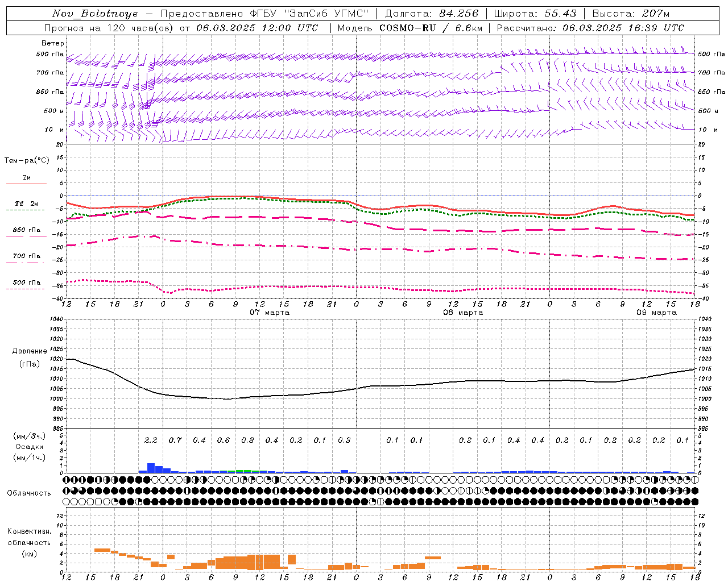The image size is (728, 582).
Task: Click the tallest blue hourly precipitation bar
Action: [x=151, y=468]
